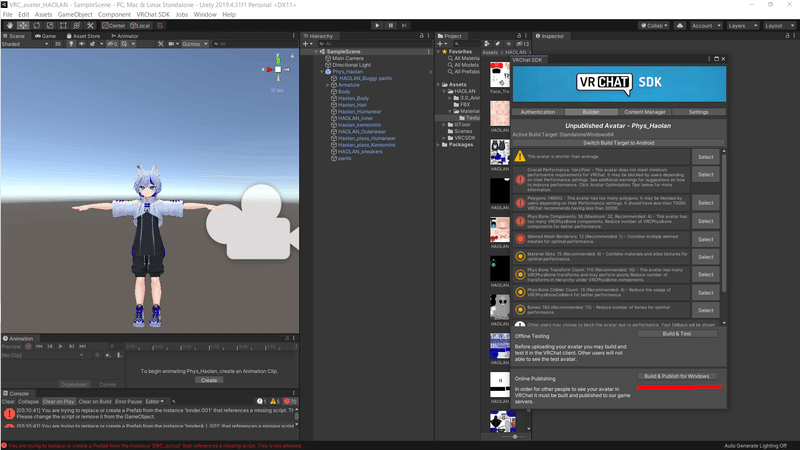Go to first animation keyframe
This screenshot has height=450, width=800.
click(x=39, y=346)
